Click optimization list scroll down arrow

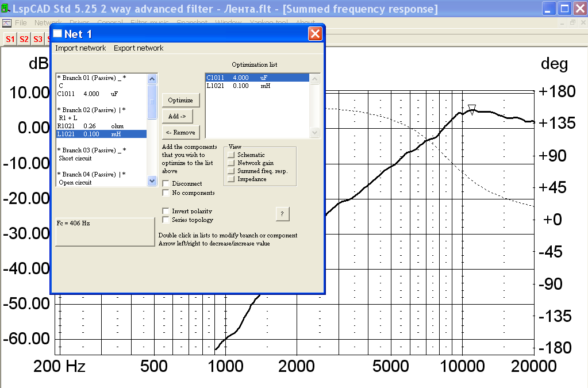(x=314, y=132)
